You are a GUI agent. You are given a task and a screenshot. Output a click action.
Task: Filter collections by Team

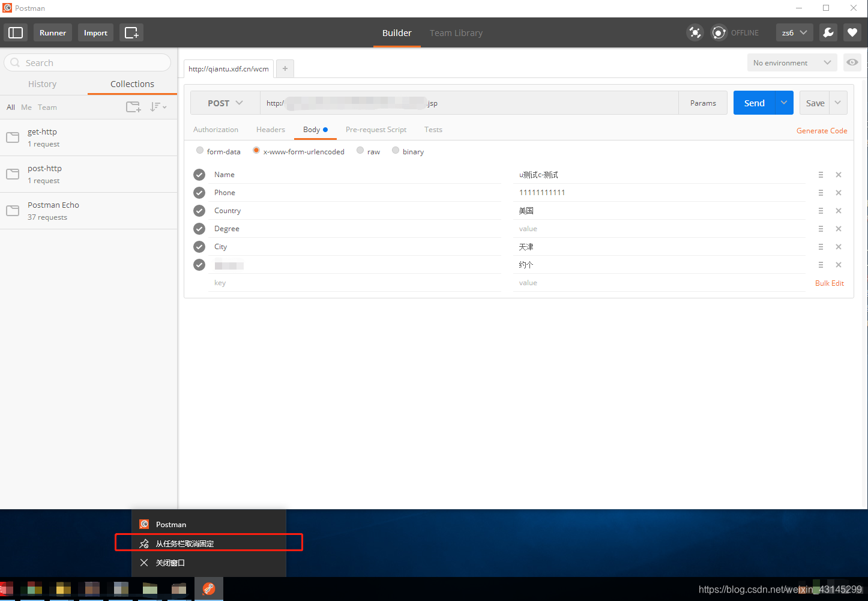pos(47,107)
